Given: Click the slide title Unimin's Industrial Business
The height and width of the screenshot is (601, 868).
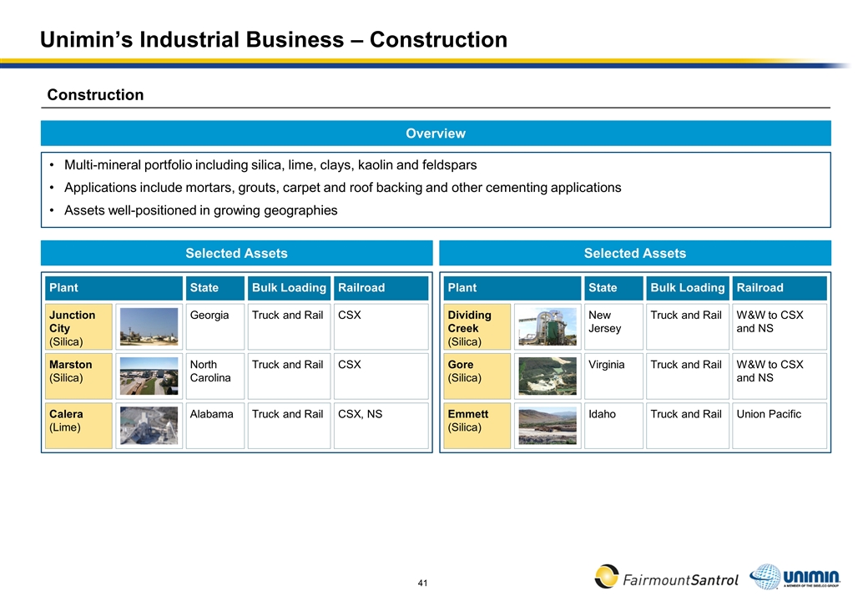Looking at the screenshot, I should (274, 39).
